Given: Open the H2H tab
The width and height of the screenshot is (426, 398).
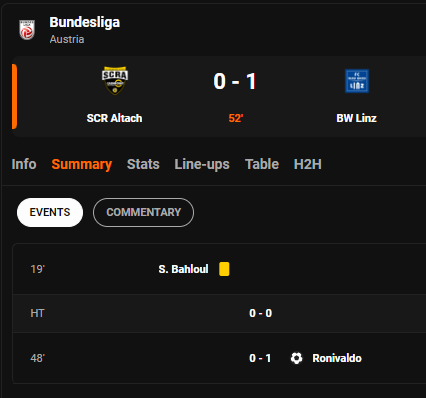Looking at the screenshot, I should click(308, 164).
